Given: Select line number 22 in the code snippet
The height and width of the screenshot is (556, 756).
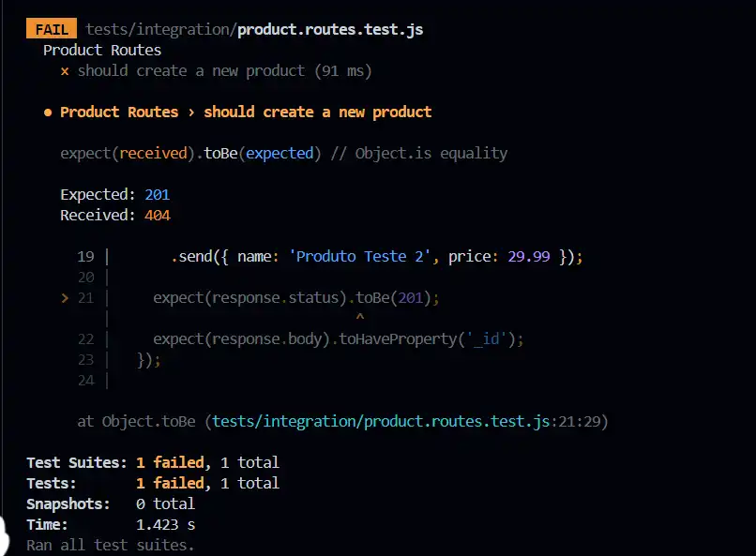Looking at the screenshot, I should 86,339.
